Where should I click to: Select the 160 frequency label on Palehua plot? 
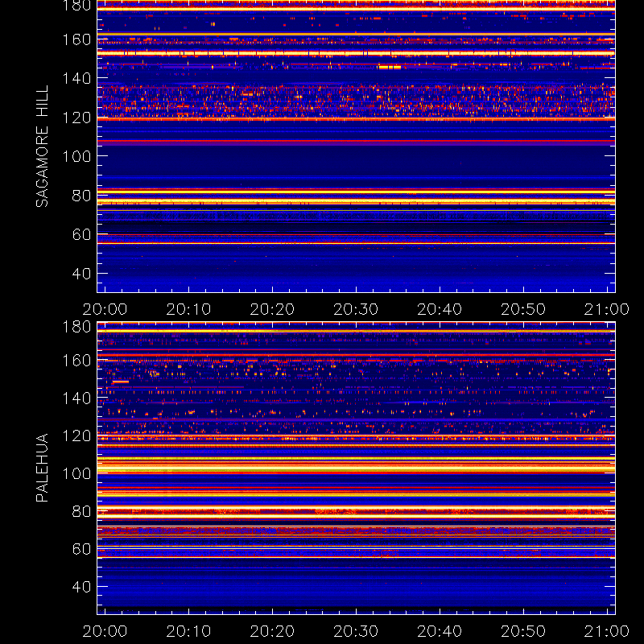(x=76, y=361)
